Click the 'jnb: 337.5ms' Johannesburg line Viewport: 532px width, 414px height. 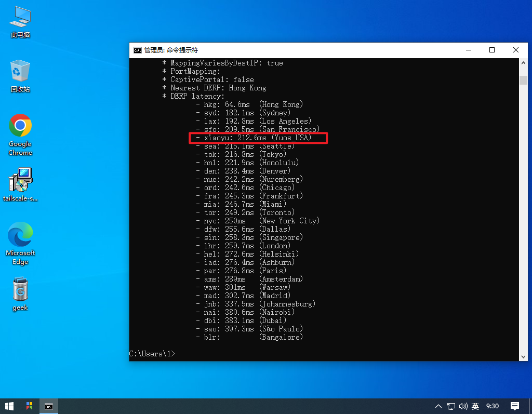(256, 304)
